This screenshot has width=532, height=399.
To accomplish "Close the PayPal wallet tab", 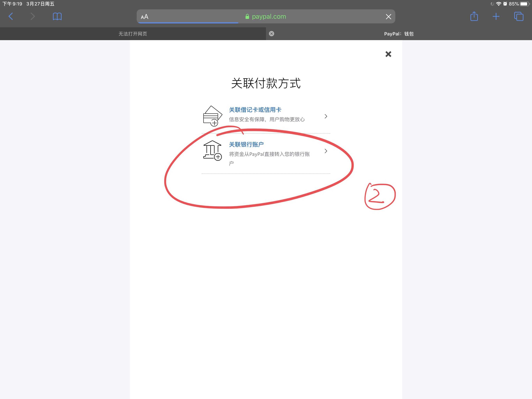I will tap(271, 34).
